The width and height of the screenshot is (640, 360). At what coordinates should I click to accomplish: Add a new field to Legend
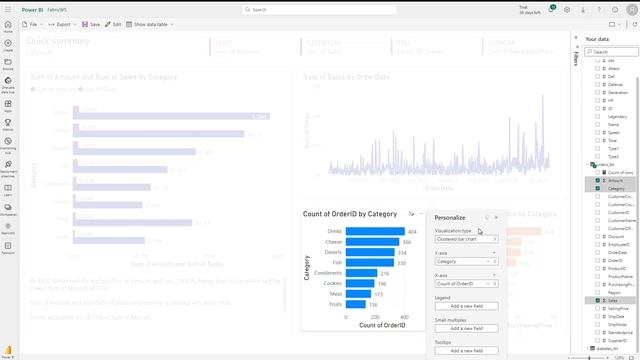pos(467,306)
